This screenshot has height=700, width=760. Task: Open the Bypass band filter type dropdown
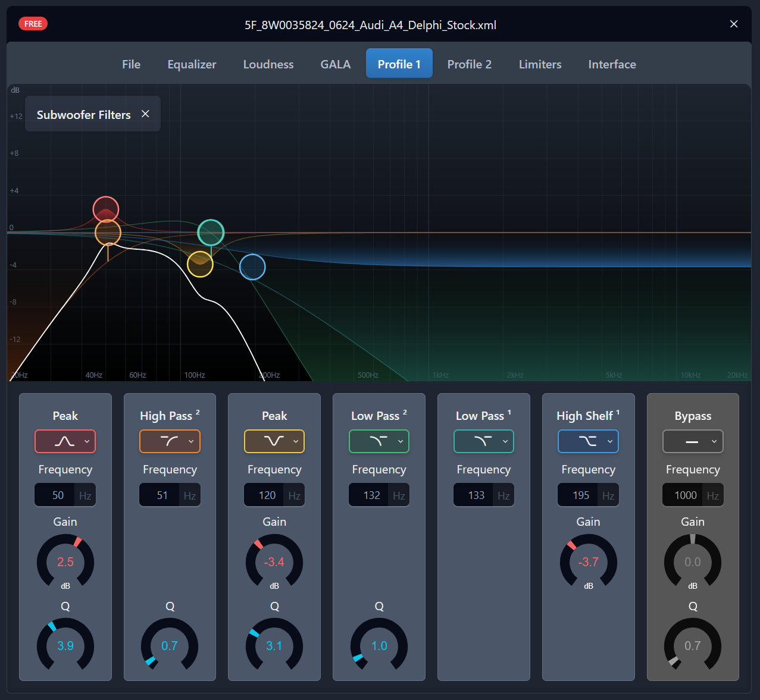tap(714, 441)
